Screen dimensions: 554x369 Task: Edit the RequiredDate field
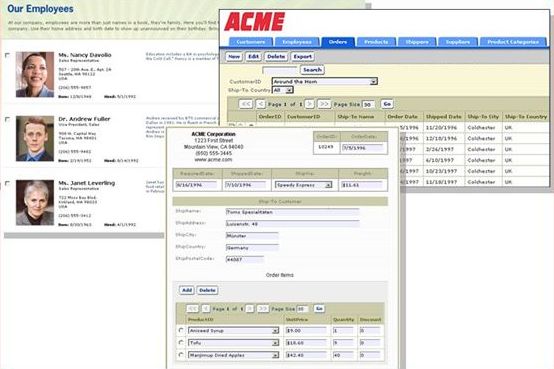click(196, 185)
